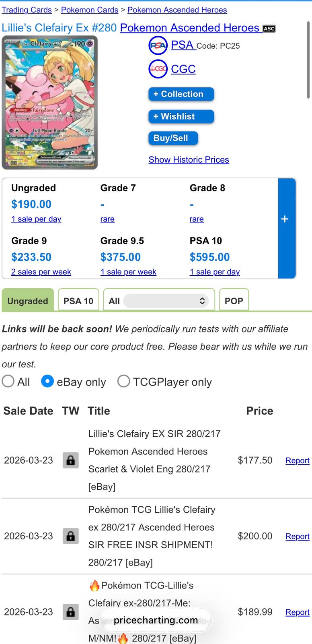Viewport: 312px width, 644px height.
Task: Add card with + Collection button
Action: click(x=181, y=94)
